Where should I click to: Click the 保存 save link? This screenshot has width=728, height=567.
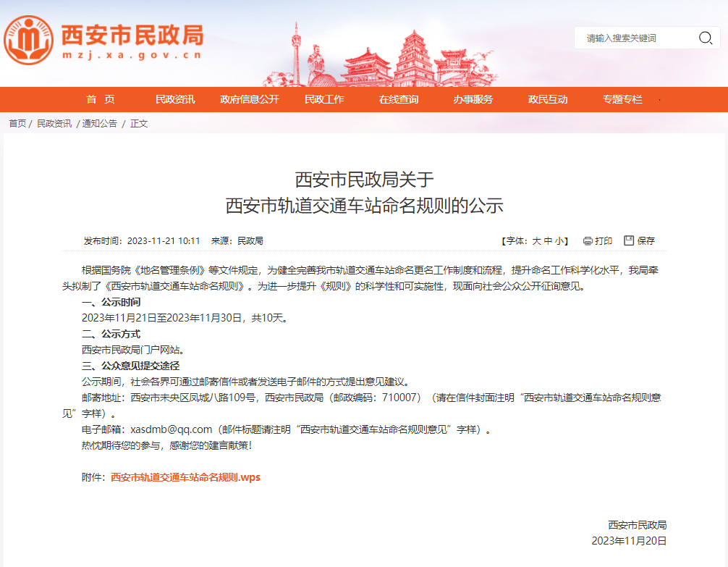coord(646,240)
